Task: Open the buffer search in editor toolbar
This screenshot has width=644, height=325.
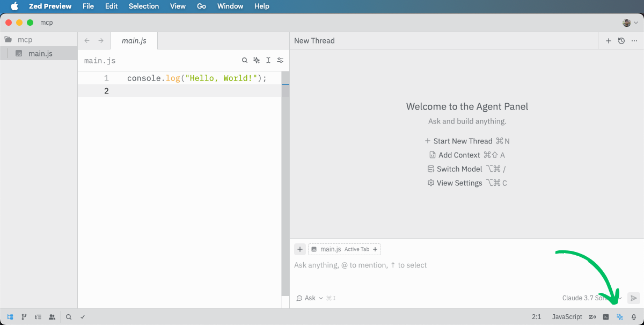Action: 245,60
